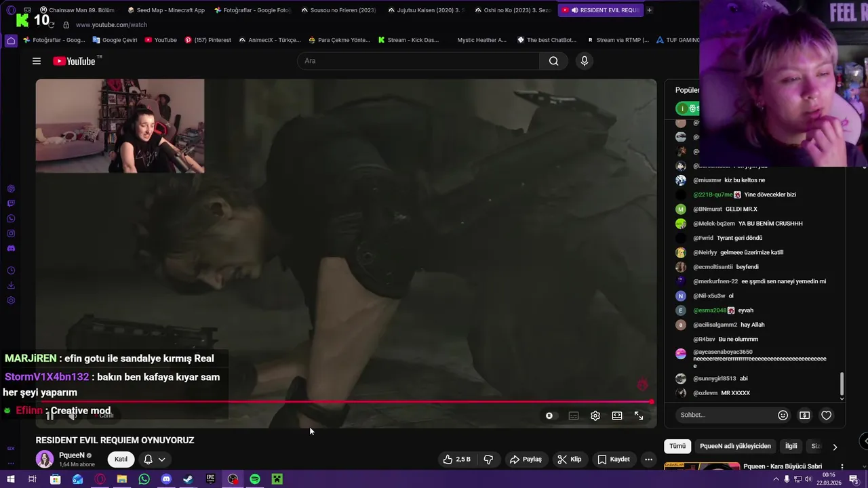This screenshot has height=488, width=868.
Task: Click the Windows Start button
Action: [x=10, y=479]
